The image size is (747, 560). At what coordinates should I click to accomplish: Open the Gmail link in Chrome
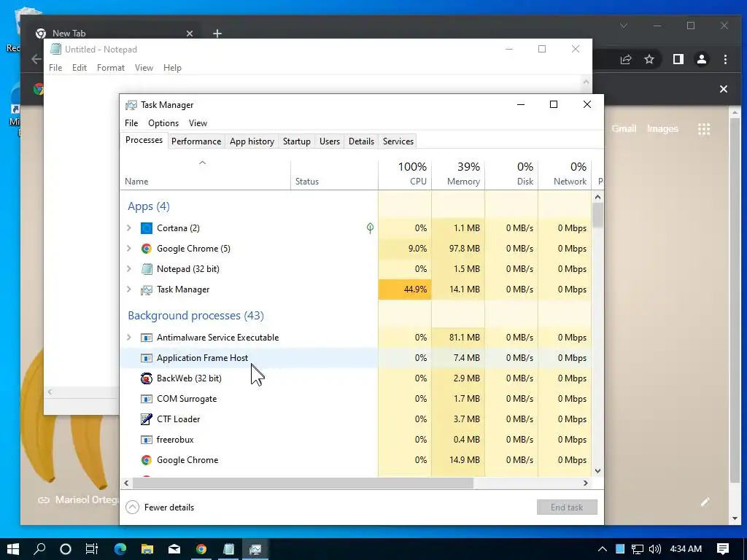coord(624,128)
